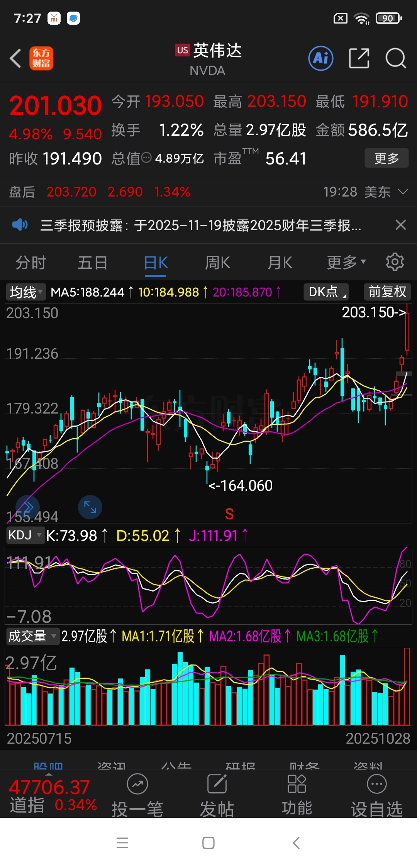Viewport: 417px width, 868px height.
Task: Tap the 总值 info face icon
Action: pyautogui.click(x=146, y=158)
